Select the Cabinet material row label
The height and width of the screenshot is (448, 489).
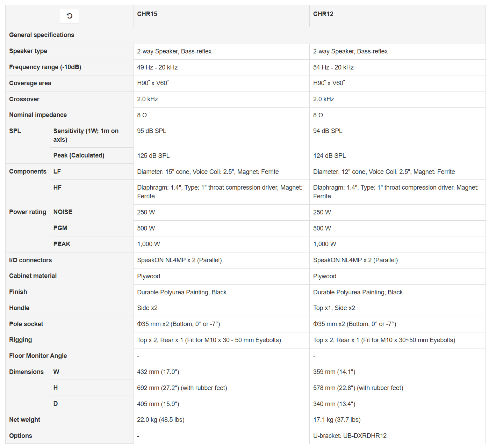pyautogui.click(x=33, y=276)
